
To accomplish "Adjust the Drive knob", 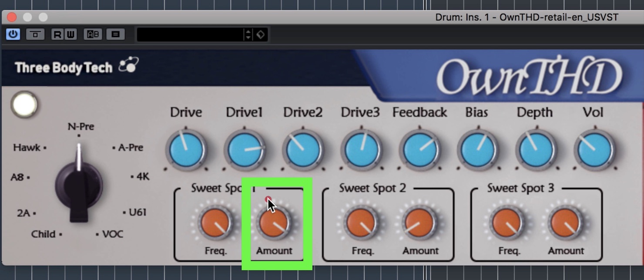I will click(x=186, y=150).
